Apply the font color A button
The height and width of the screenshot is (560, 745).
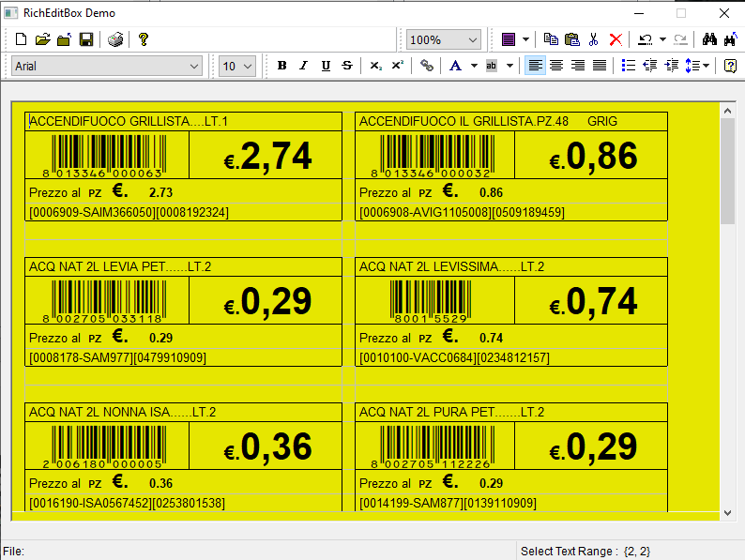click(455, 66)
